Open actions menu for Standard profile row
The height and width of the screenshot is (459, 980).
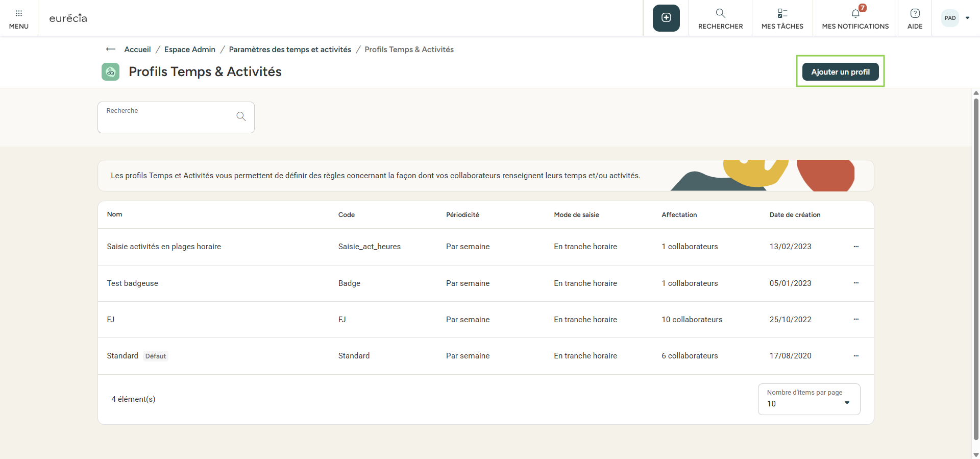(x=856, y=356)
